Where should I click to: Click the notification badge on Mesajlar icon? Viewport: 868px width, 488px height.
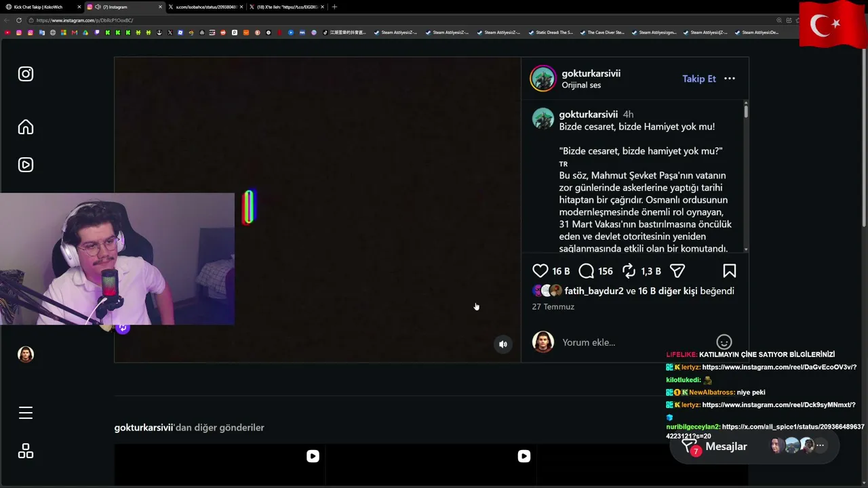tap(696, 451)
